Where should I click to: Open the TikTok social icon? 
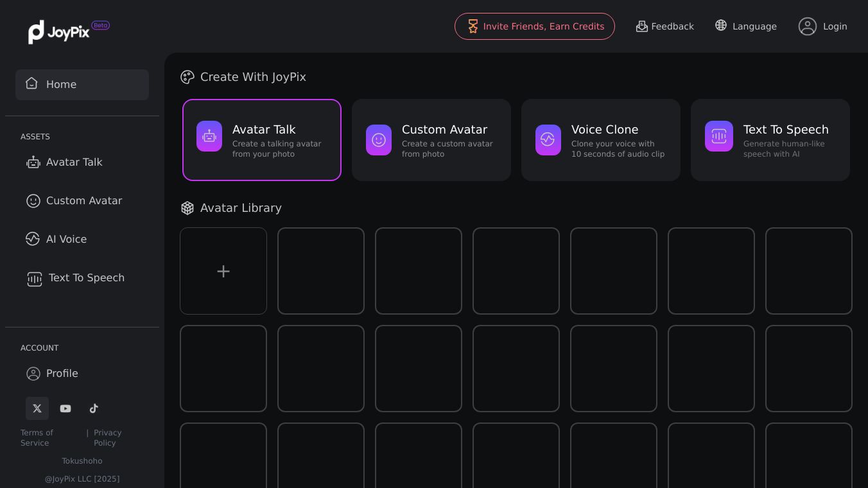pyautogui.click(x=94, y=408)
